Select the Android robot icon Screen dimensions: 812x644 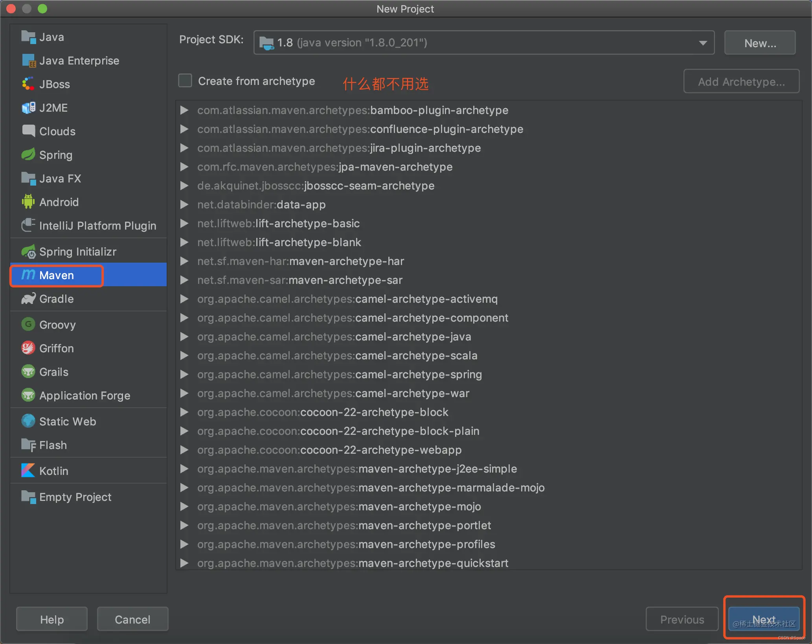coord(28,202)
